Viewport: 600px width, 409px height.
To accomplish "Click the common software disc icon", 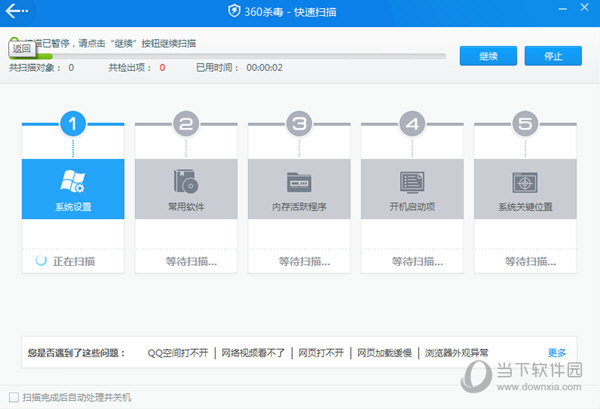I will click(x=186, y=181).
